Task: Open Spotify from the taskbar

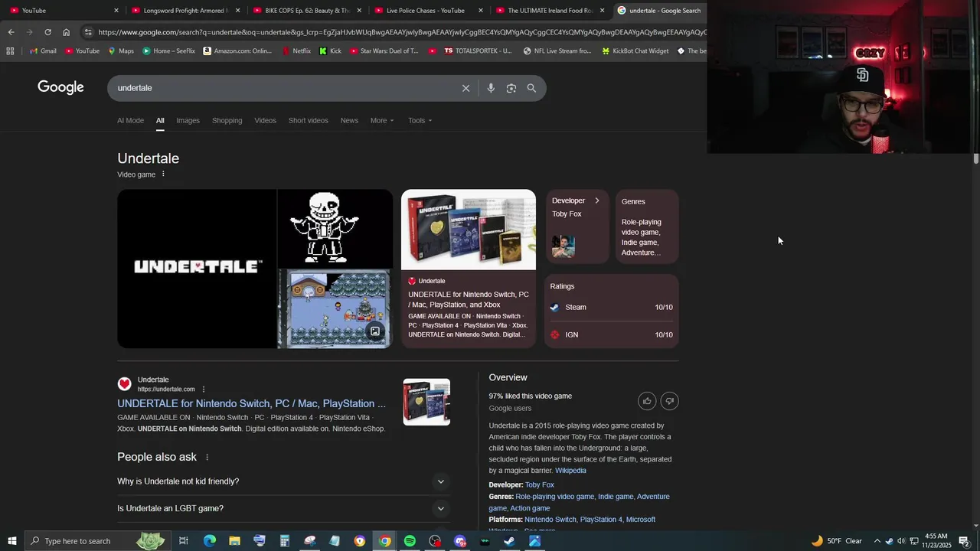Action: pos(410,541)
